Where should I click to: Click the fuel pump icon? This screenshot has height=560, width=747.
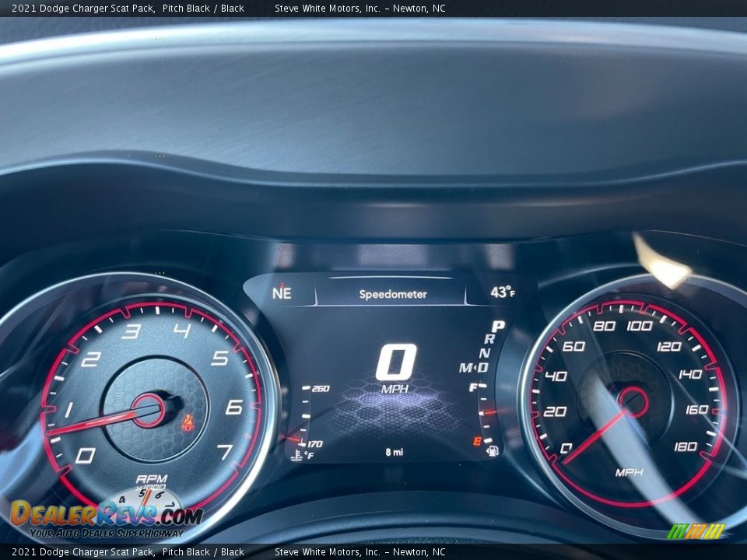point(493,450)
